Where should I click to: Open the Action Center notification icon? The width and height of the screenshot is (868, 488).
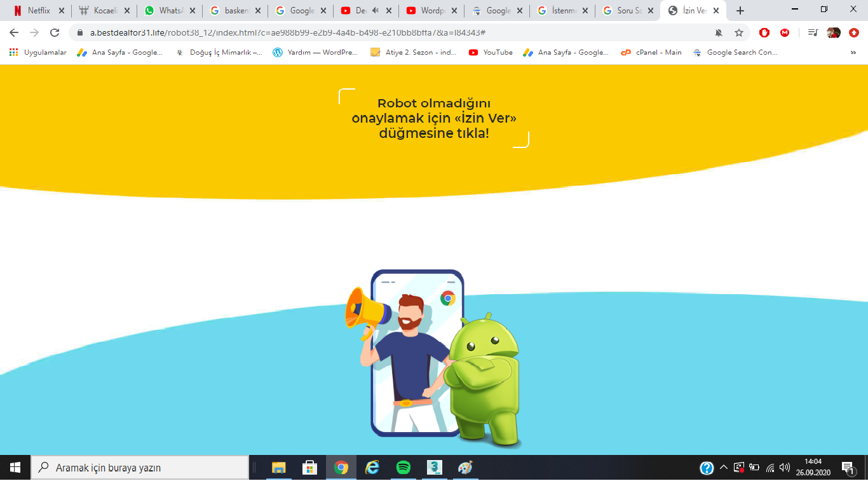pos(848,468)
